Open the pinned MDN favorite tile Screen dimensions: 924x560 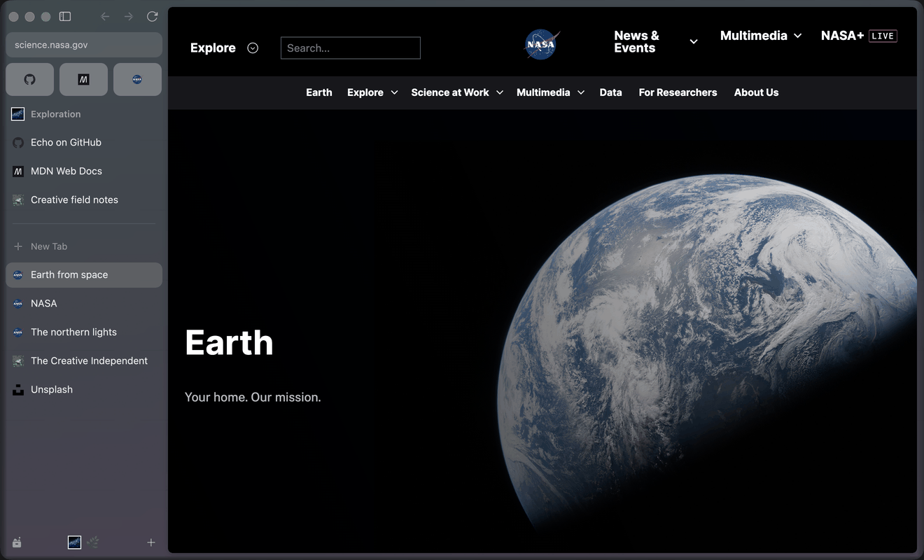[84, 80]
